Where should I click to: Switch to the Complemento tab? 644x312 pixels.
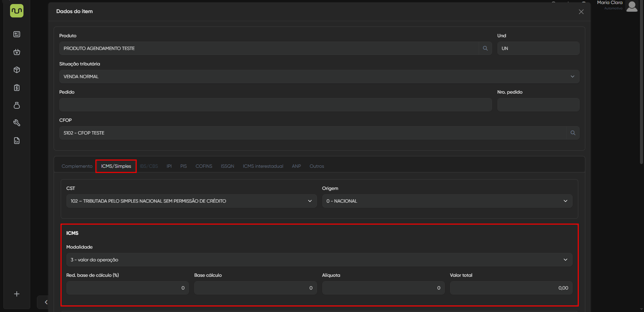coord(77,166)
